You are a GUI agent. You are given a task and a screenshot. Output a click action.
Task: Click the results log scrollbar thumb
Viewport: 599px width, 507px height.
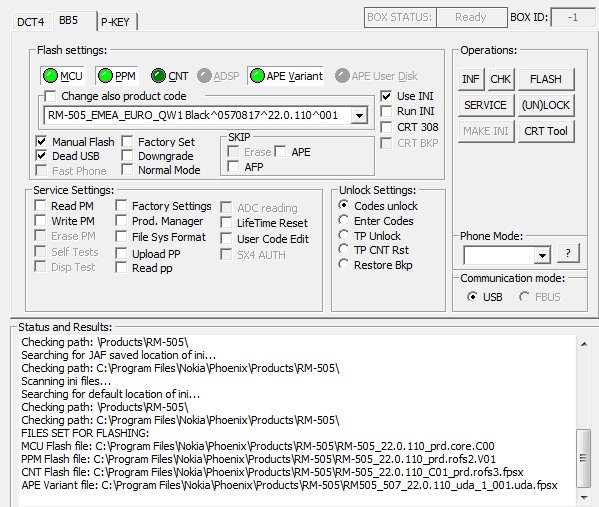(583, 458)
